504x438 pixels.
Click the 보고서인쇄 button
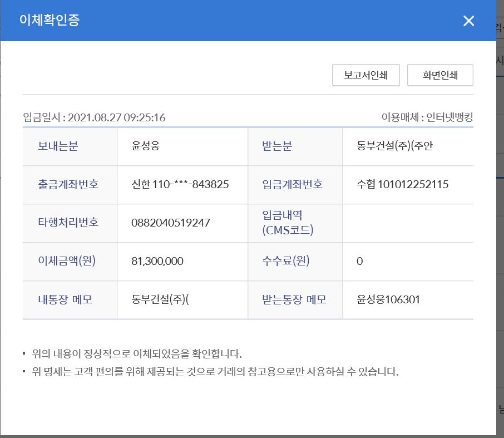(366, 75)
